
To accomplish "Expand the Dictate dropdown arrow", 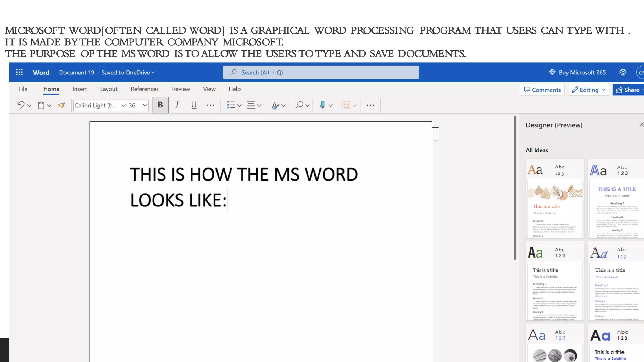I will pos(331,106).
